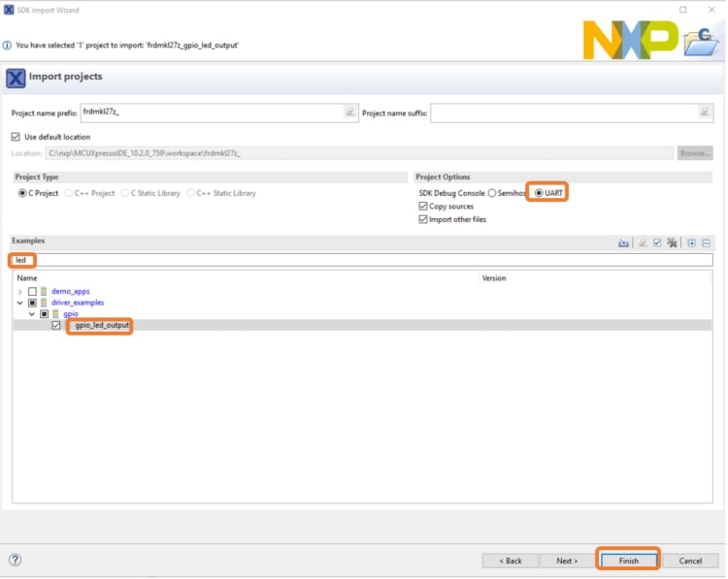Click the Back button
Image resolution: width=728 pixels, height=579 pixels.
point(511,561)
